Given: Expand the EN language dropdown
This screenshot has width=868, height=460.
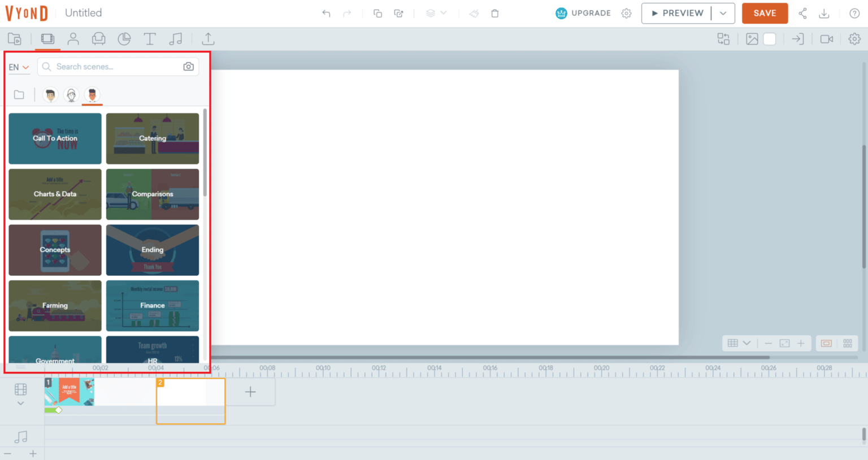Looking at the screenshot, I should pyautogui.click(x=19, y=67).
